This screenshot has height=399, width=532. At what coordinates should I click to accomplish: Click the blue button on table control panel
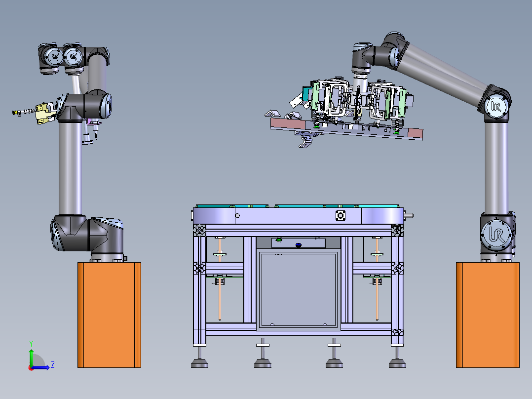[299, 245]
